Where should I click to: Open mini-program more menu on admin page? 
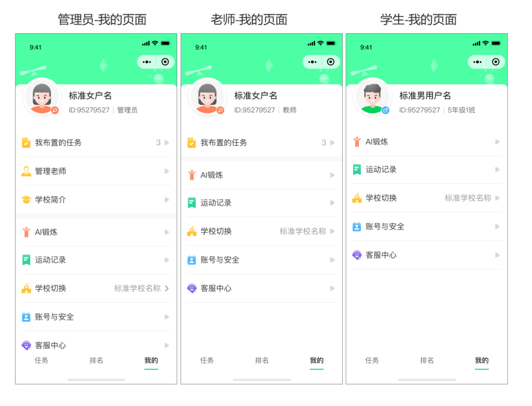pos(147,62)
